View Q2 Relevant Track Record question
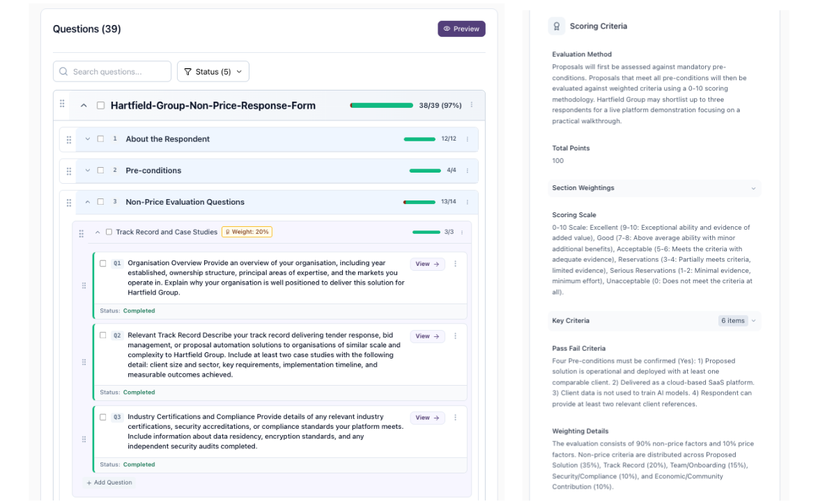818x504 pixels. 427,336
